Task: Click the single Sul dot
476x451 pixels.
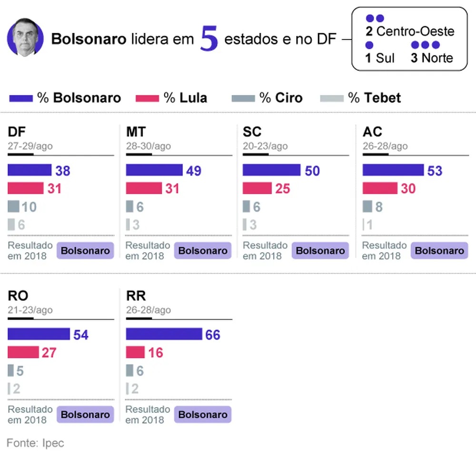Action: [x=369, y=45]
